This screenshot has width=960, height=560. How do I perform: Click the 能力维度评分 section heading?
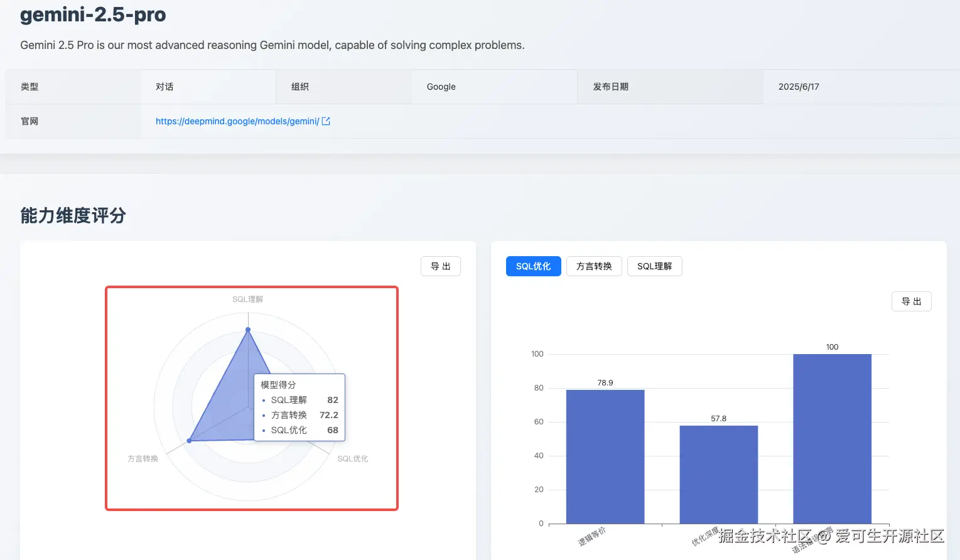click(x=73, y=215)
